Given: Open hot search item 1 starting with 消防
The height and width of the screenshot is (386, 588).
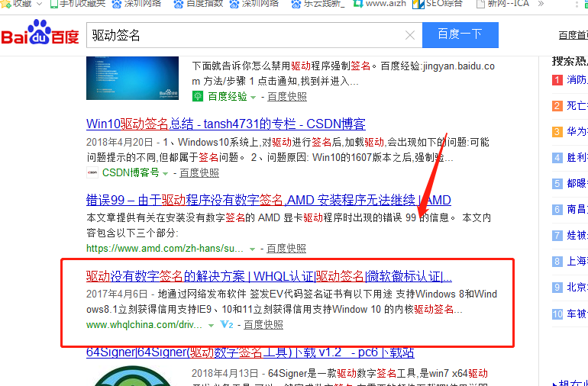Looking at the screenshot, I should click(577, 80).
